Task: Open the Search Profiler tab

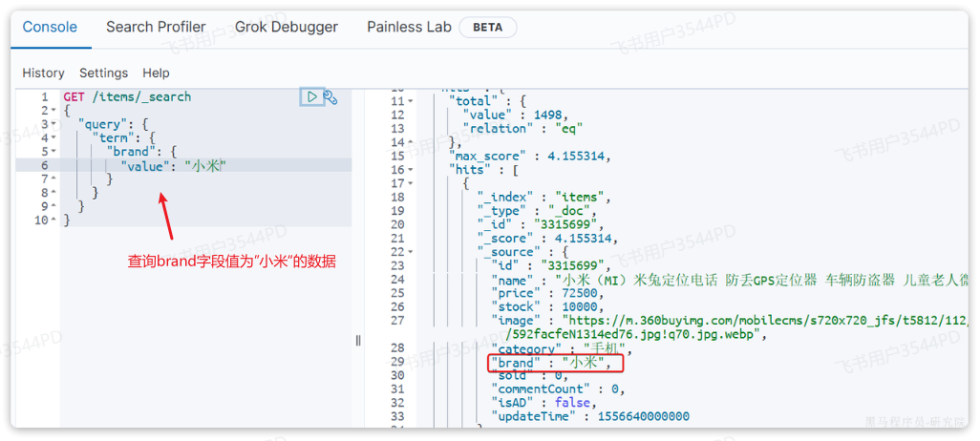Action: [x=156, y=27]
